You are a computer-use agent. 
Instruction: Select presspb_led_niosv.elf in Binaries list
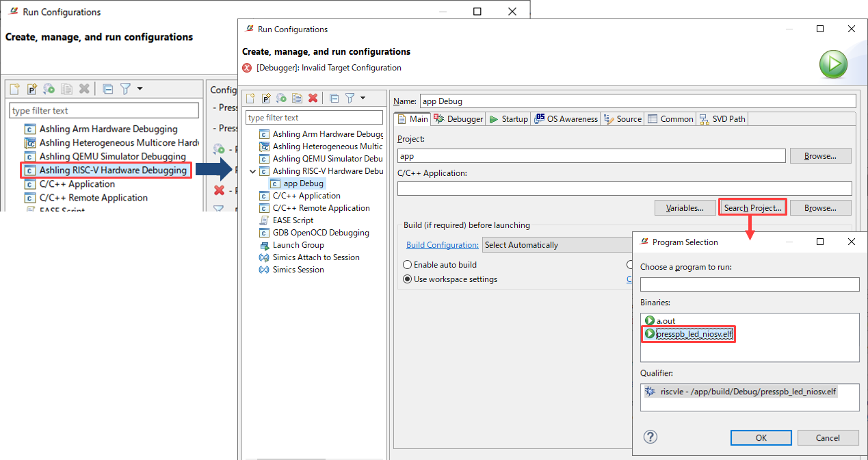688,333
